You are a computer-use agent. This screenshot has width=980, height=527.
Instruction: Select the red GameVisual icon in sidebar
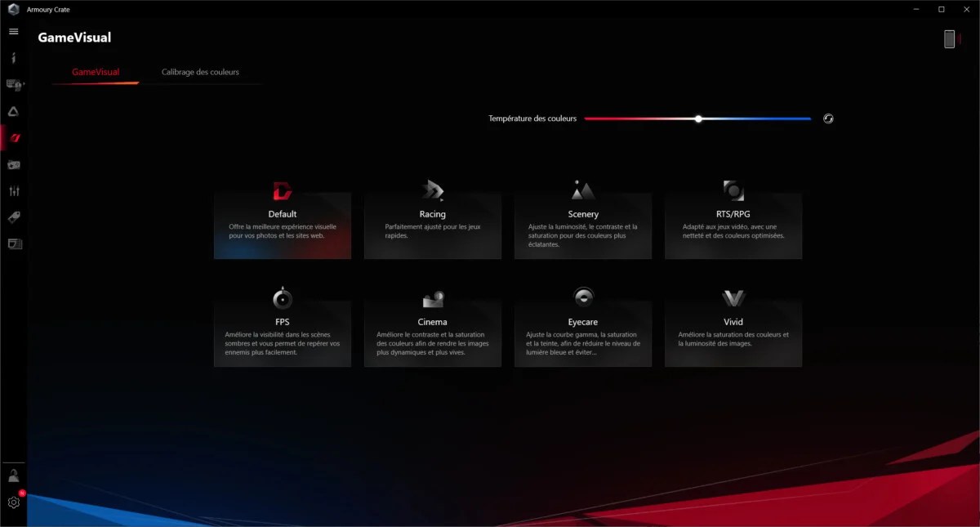pyautogui.click(x=14, y=137)
